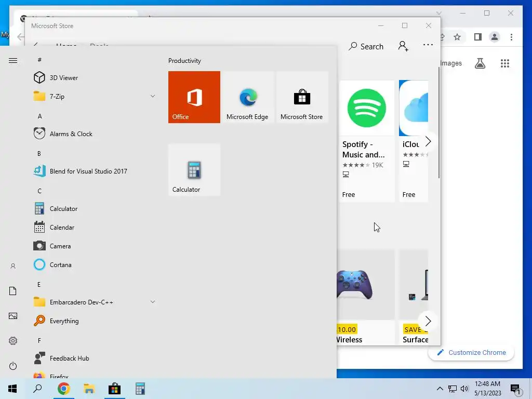Click the Calculator tile under Productivity
The height and width of the screenshot is (399, 532).
[194, 170]
